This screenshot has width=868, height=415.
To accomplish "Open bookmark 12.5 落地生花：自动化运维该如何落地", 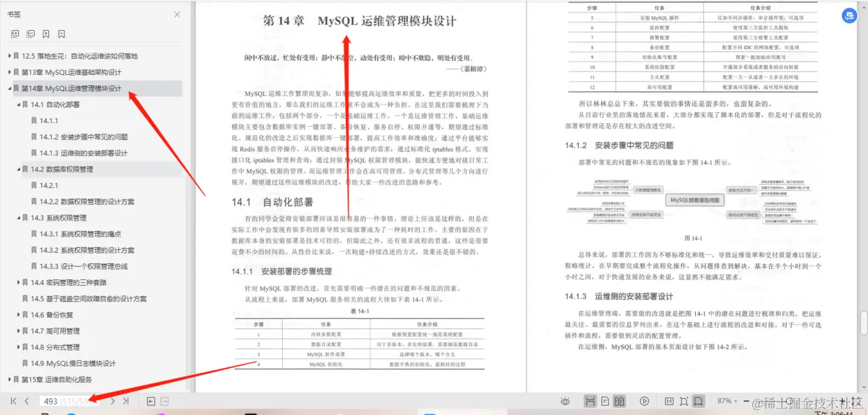I will click(x=80, y=56).
